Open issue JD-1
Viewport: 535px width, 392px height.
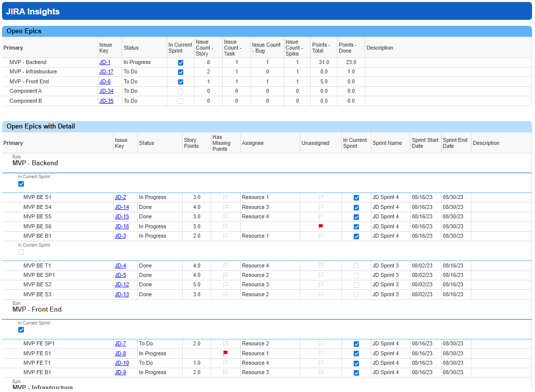click(105, 62)
